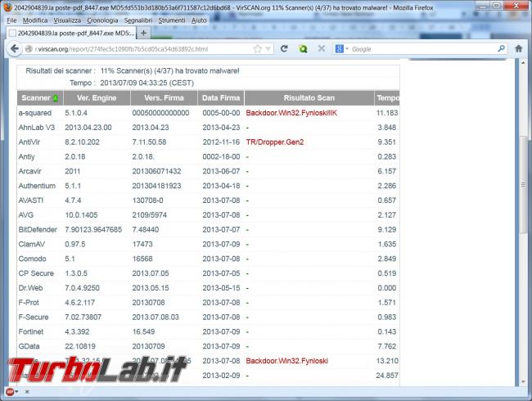The image size is (532, 401).
Task: Click the scrollbar up arrow
Action: [x=523, y=63]
